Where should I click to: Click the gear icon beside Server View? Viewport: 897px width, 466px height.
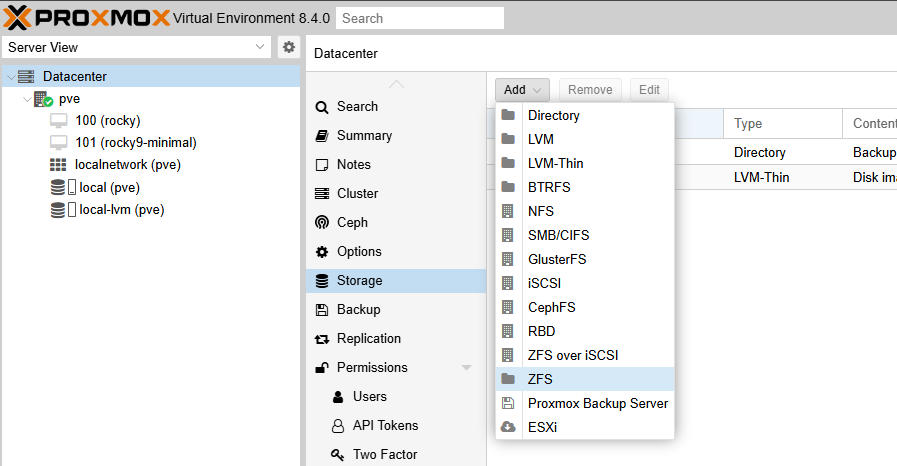click(289, 47)
